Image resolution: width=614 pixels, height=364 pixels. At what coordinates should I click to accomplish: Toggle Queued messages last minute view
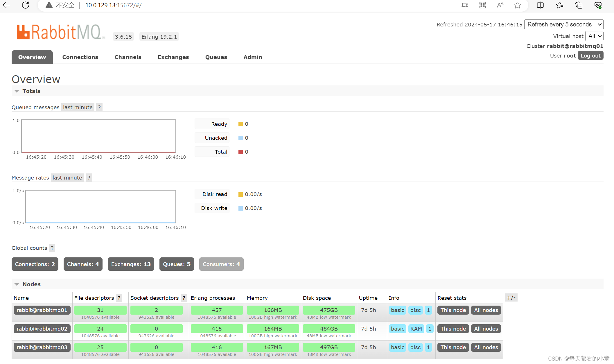[78, 107]
